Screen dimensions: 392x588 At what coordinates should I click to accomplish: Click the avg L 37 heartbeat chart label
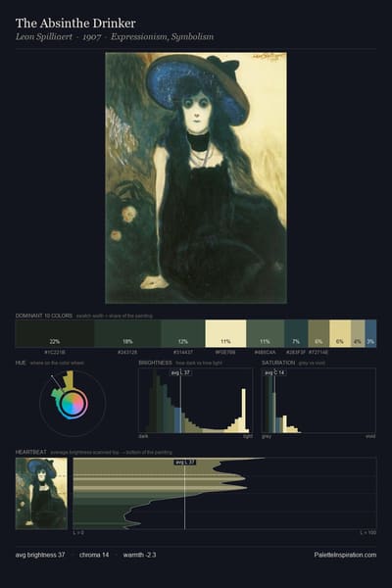(x=185, y=462)
